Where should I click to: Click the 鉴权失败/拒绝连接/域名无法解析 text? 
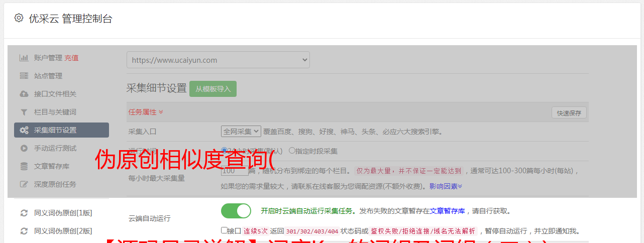pos(423,231)
